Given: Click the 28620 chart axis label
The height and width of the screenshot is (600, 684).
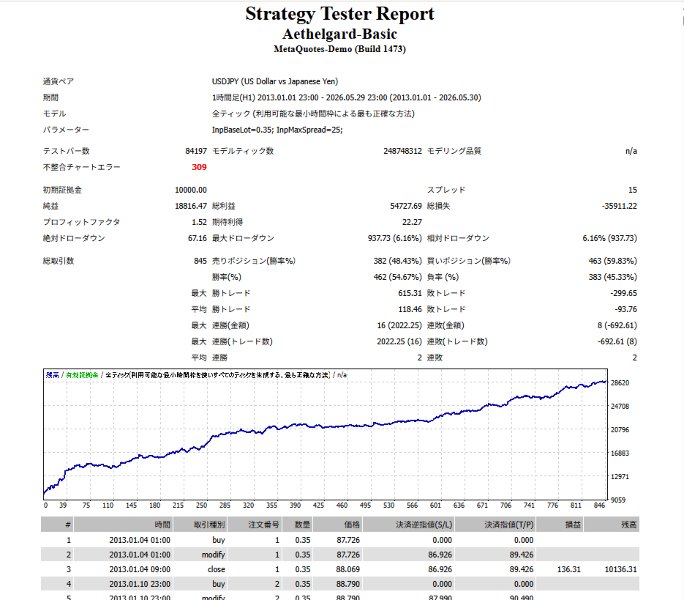Looking at the screenshot, I should [619, 383].
